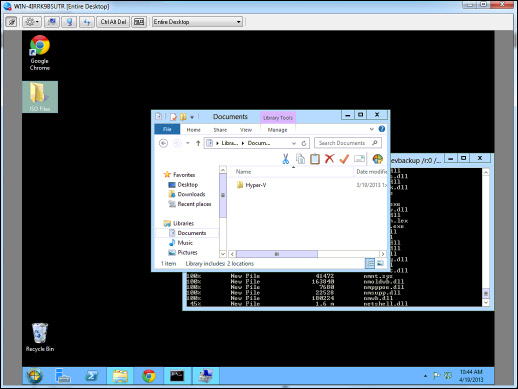Image resolution: width=518 pixels, height=389 pixels.
Task: Select the ISO Files folder on desktop
Action: [x=40, y=97]
